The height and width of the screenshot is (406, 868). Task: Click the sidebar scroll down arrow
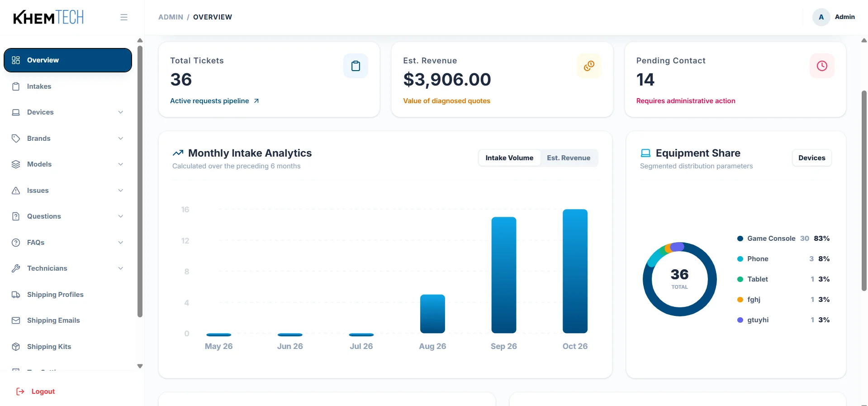pos(140,366)
